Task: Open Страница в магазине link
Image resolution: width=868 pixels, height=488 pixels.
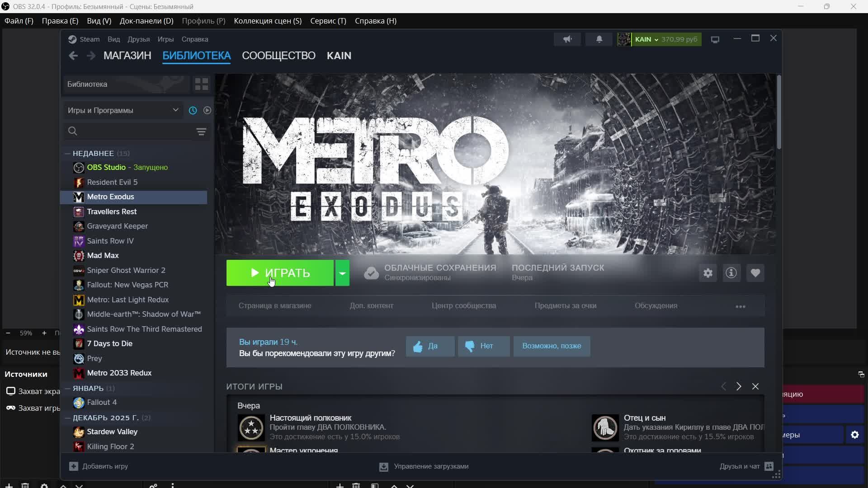Action: [274, 306]
